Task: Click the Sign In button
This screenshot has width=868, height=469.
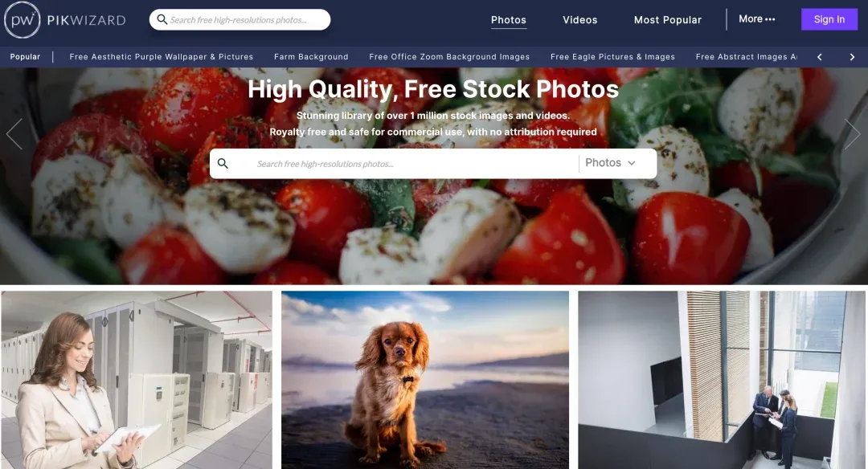Action: click(829, 19)
